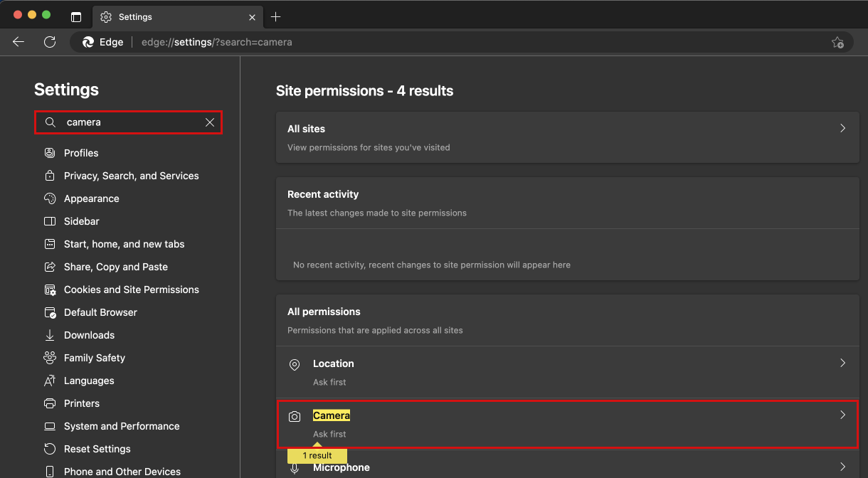
Task: Close the Settings tab
Action: point(252,16)
